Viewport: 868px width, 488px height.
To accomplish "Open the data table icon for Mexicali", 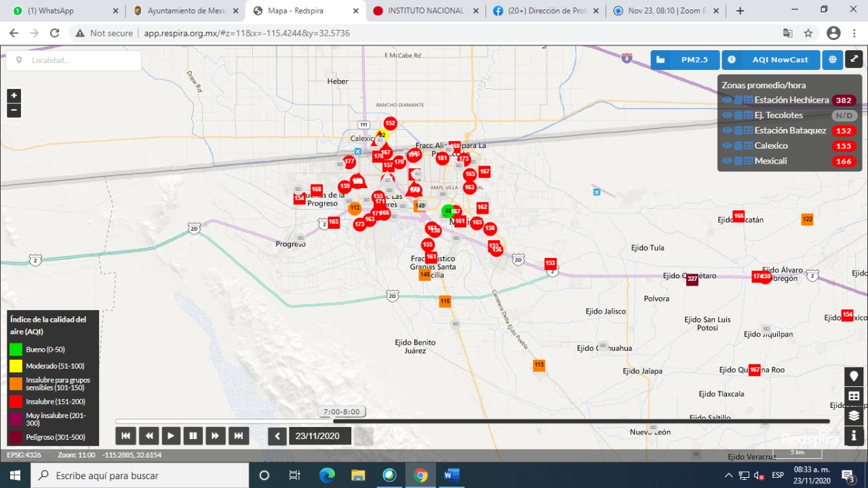I will [x=749, y=161].
